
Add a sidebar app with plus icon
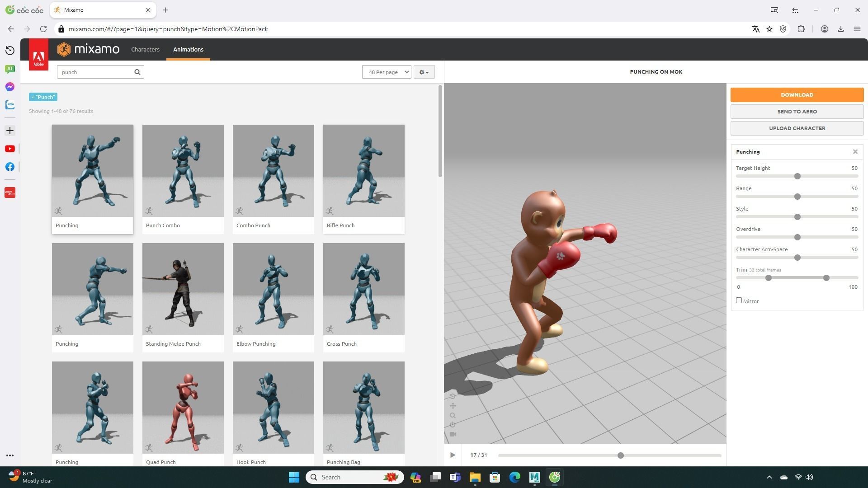coord(10,131)
